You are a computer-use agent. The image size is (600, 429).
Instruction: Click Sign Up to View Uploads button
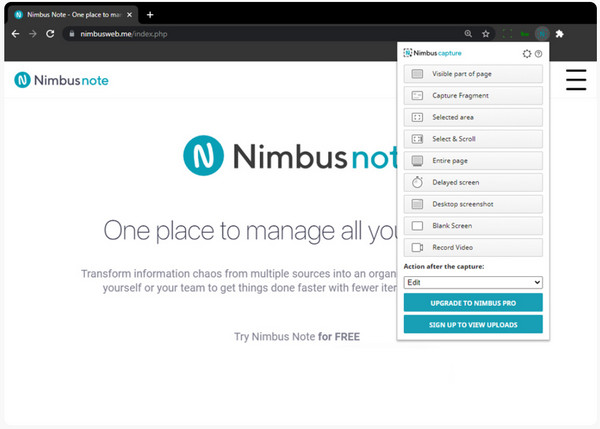pyautogui.click(x=473, y=325)
